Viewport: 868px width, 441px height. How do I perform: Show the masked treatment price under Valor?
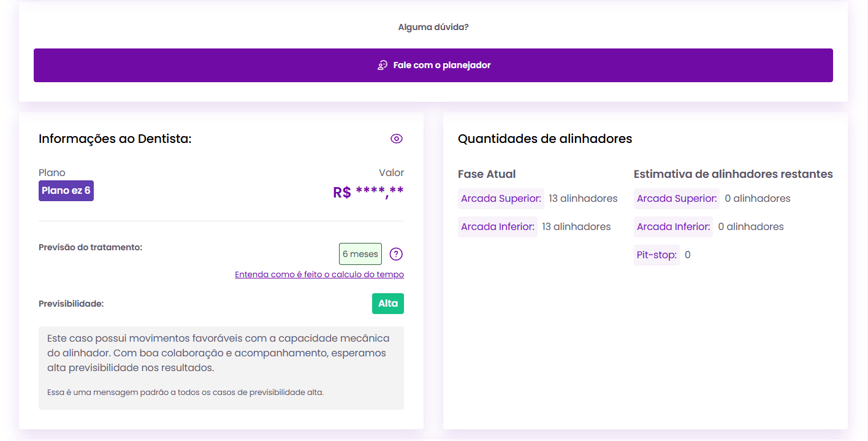coord(368,192)
